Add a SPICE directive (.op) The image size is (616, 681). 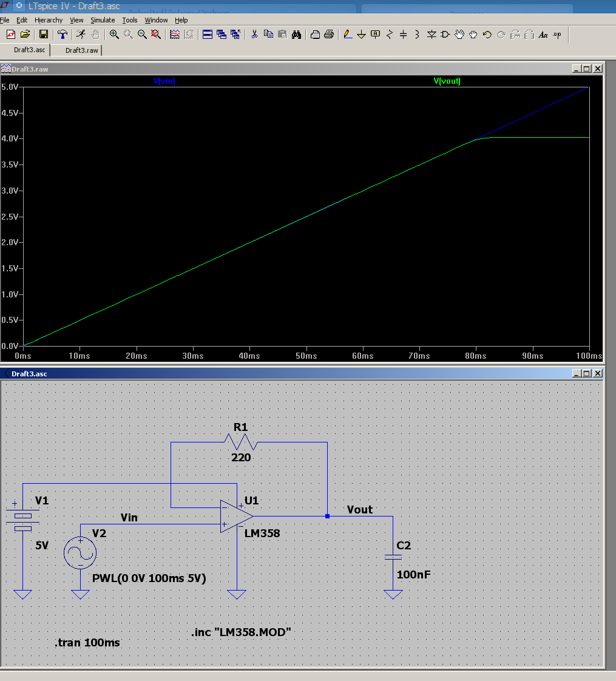coord(557,35)
